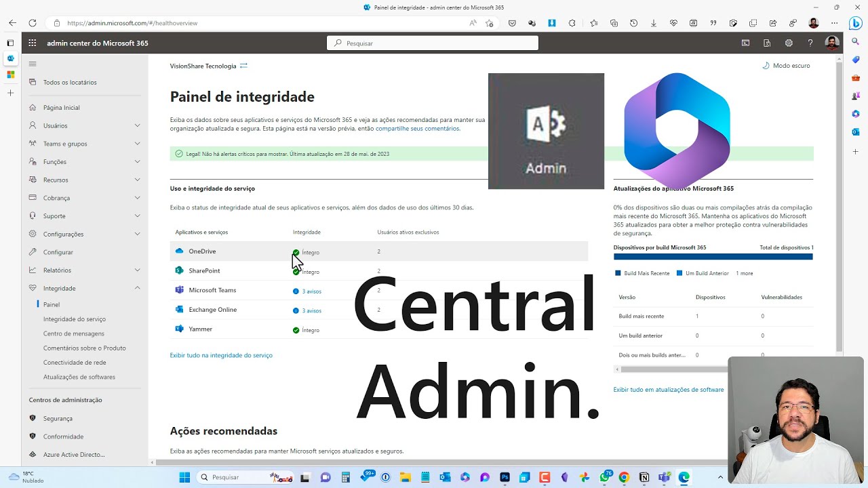
Task: Collapse navigation menu hamburger icon
Action: point(33,64)
